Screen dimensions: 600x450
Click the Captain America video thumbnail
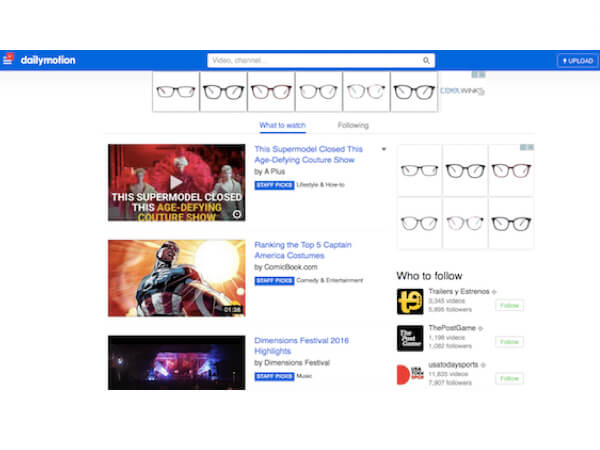click(176, 277)
